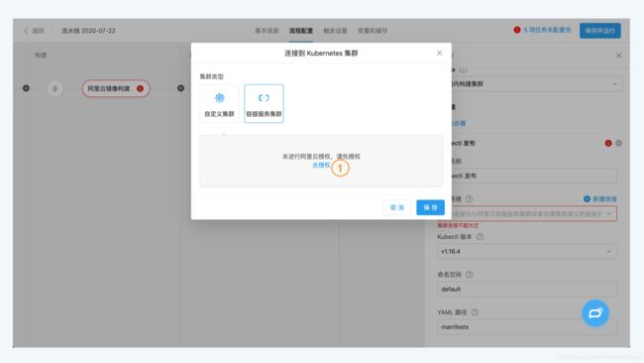Click the 取消 cancel button
Screen dimensions: 644x363
(x=397, y=207)
